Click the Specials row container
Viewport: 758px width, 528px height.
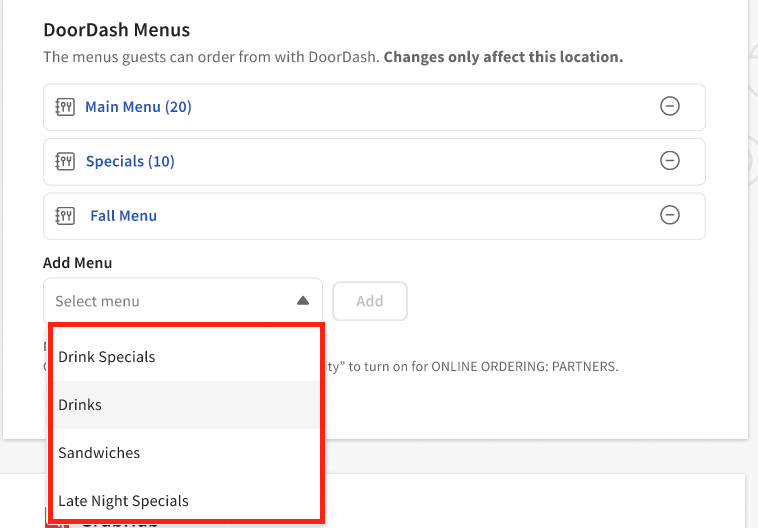click(x=400, y=161)
